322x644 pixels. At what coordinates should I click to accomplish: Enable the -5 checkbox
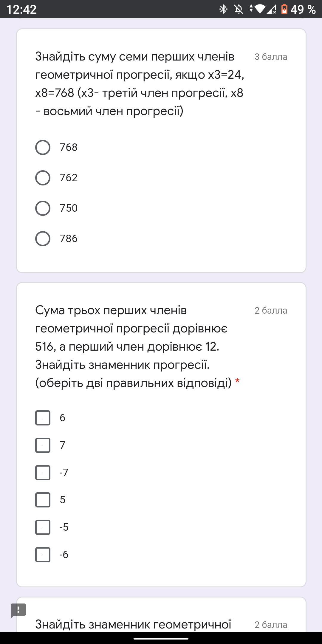(43, 527)
